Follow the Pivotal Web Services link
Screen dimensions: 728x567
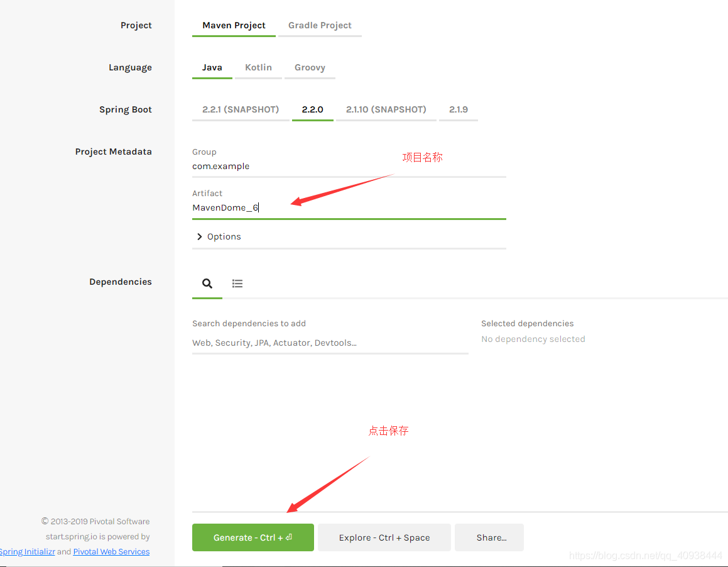click(111, 551)
